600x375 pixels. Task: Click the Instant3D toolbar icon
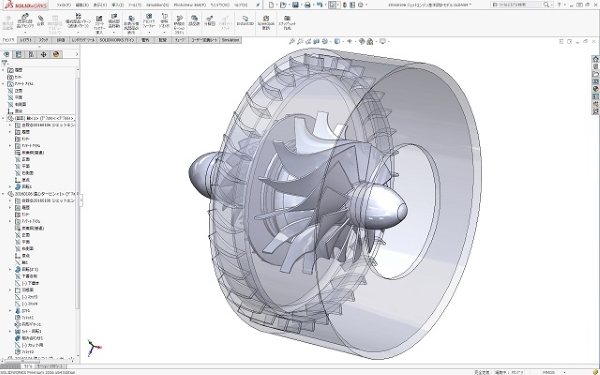245,21
